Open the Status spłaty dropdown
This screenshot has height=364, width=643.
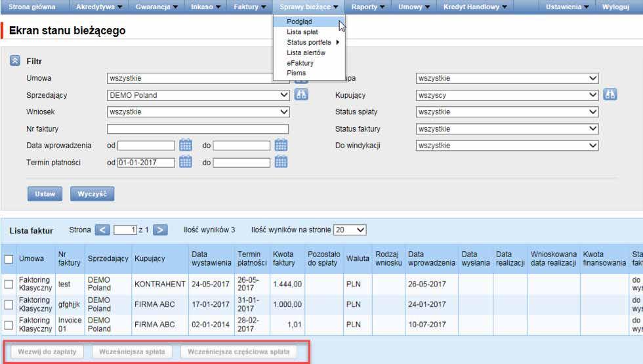(507, 112)
